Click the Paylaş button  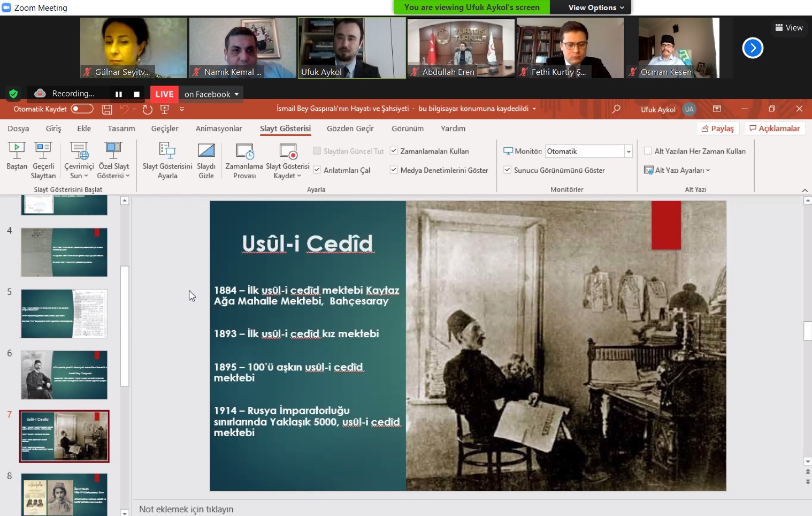tap(718, 128)
